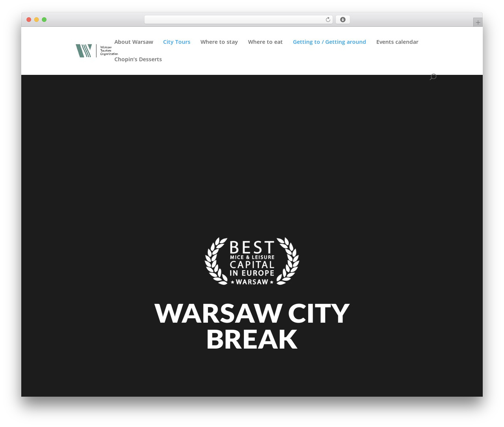Reload the page with the refresh icon

pos(328,20)
